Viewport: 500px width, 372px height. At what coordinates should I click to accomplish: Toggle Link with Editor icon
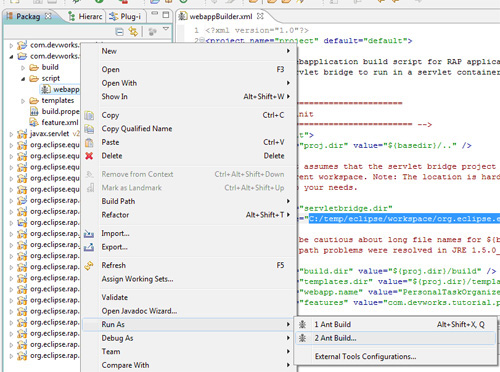coord(133,32)
